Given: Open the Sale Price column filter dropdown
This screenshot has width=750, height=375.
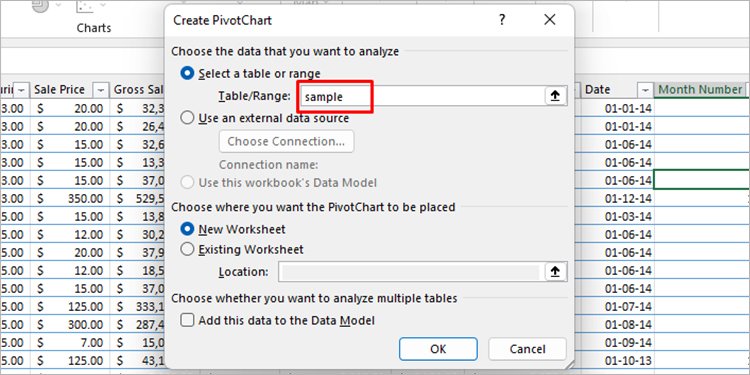Looking at the screenshot, I should pos(100,89).
